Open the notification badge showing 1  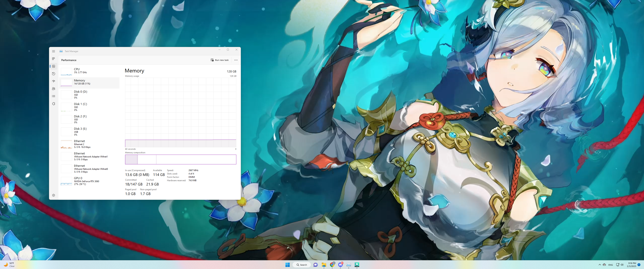639,265
